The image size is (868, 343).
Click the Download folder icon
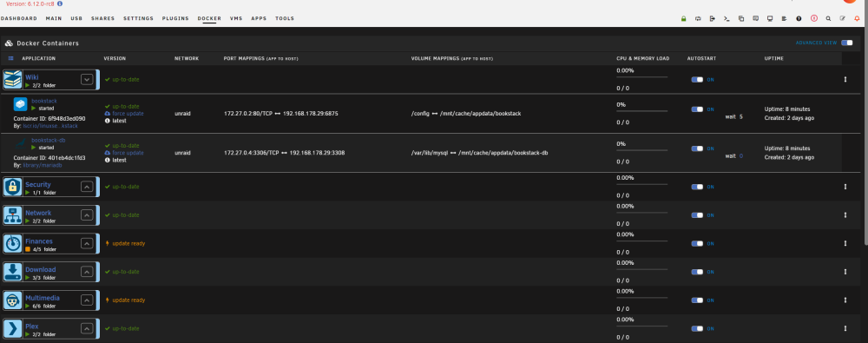[x=13, y=272]
